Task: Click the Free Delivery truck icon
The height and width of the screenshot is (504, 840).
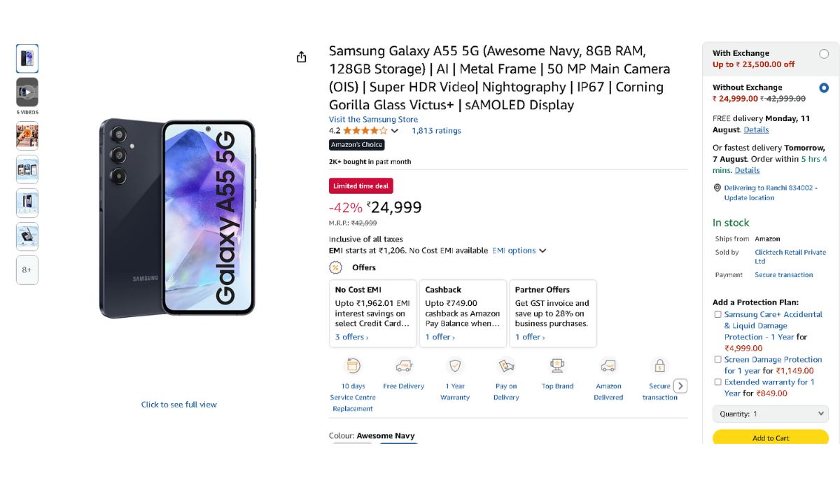Action: point(404,365)
